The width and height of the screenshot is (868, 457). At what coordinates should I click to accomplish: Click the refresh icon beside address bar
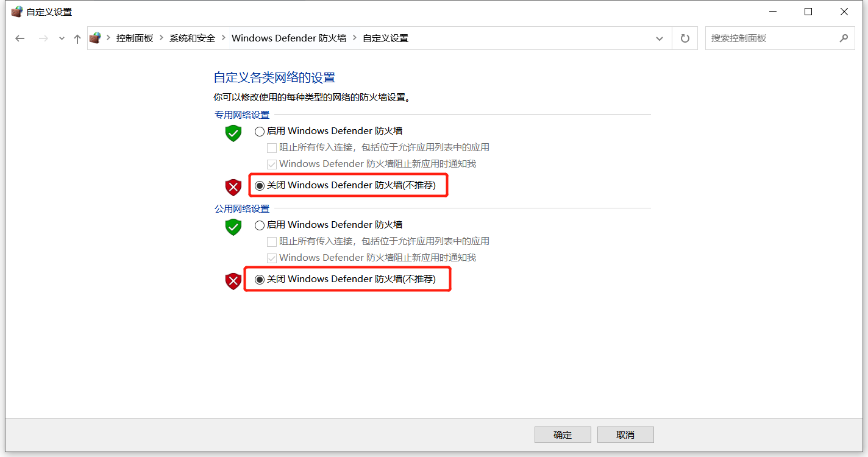click(x=685, y=38)
